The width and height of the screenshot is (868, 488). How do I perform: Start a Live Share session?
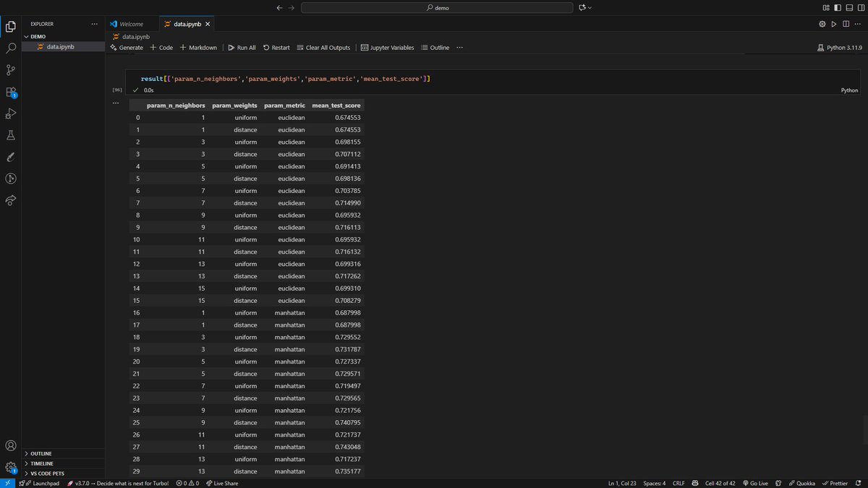coord(222,483)
